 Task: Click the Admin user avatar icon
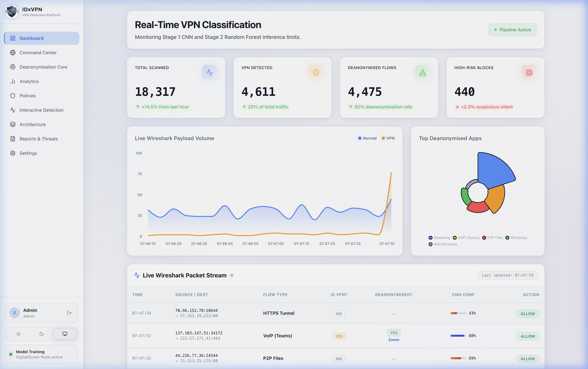tap(15, 313)
